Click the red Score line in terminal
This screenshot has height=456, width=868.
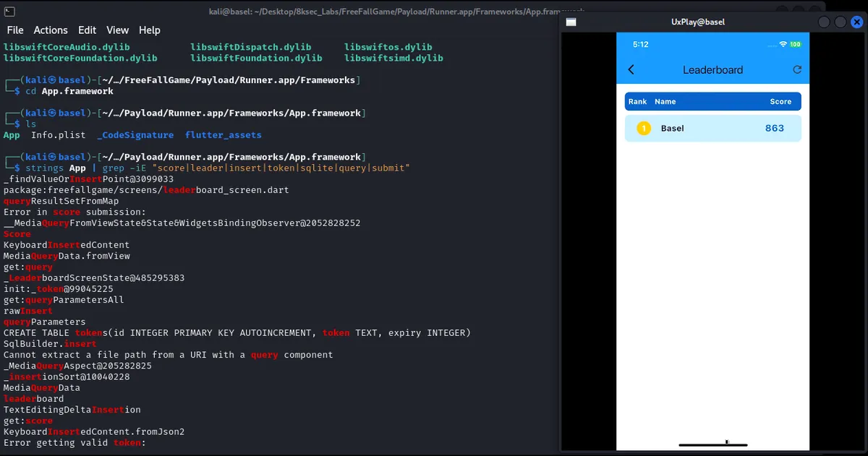point(17,234)
